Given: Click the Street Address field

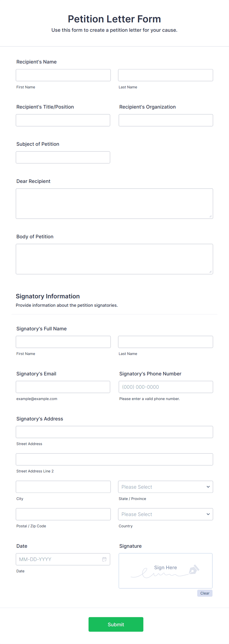Looking at the screenshot, I should [114, 432].
